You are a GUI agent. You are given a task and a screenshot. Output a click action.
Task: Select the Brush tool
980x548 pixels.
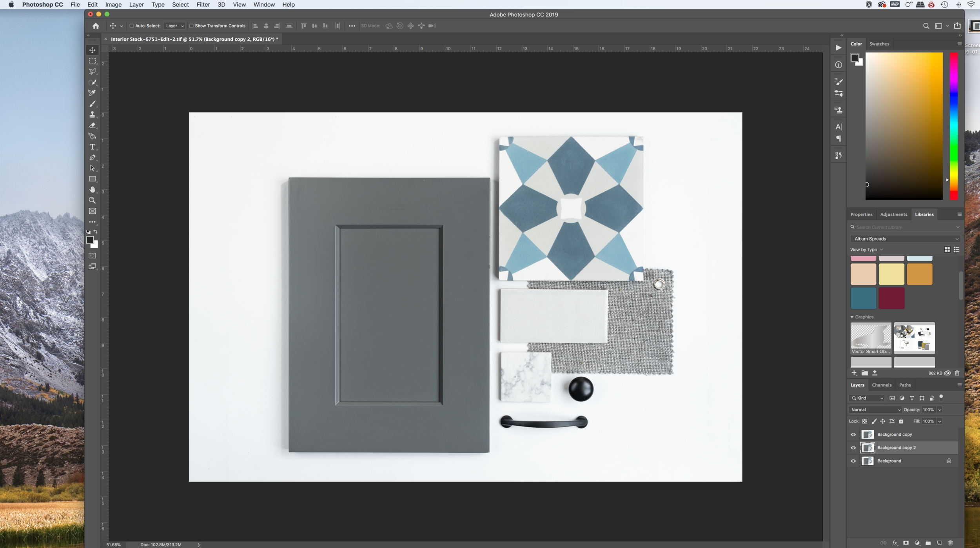pos(92,104)
